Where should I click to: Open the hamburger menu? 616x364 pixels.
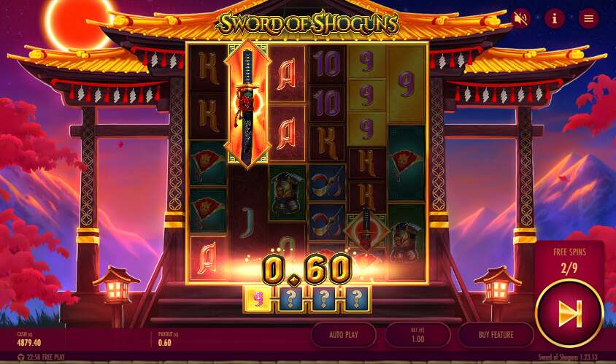coord(588,18)
